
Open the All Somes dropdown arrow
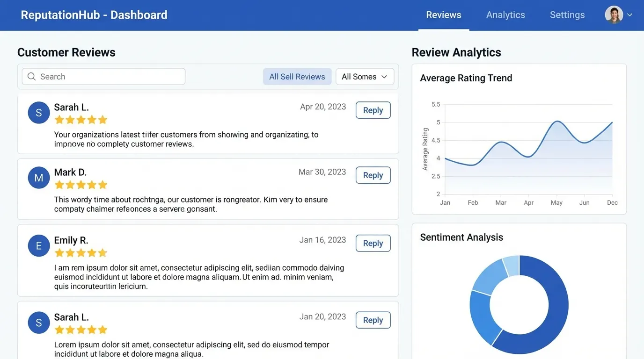point(384,76)
